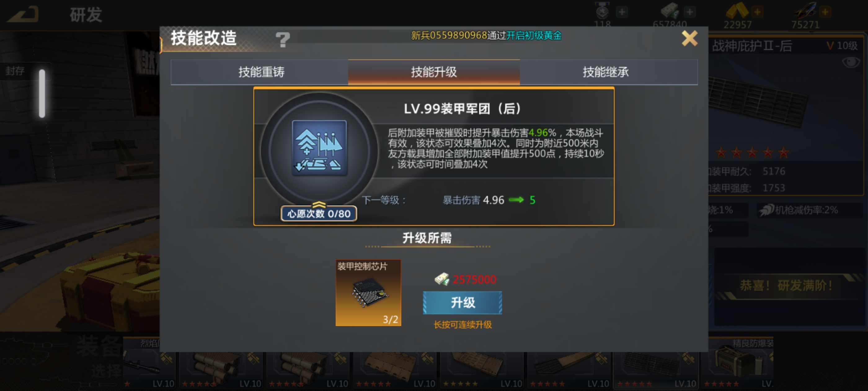Viewport: 868px width, 391px height.
Task: Open the help question mark icon
Action: pos(282,39)
